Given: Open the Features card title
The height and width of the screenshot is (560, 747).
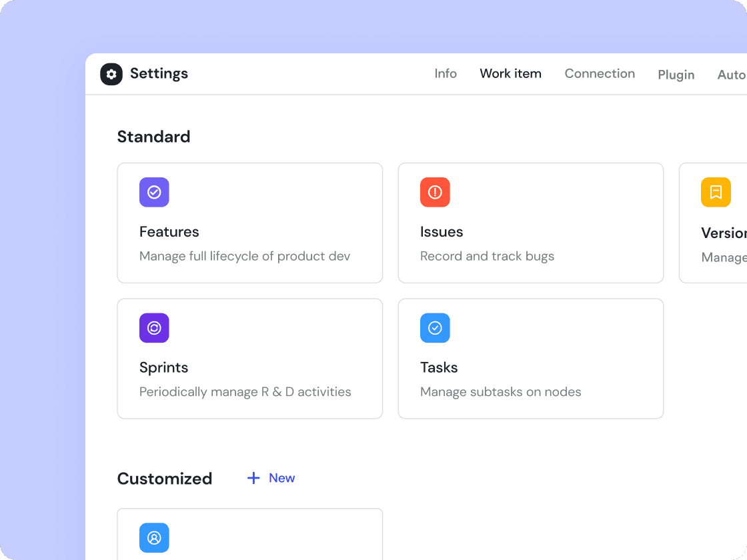Looking at the screenshot, I should [x=169, y=231].
